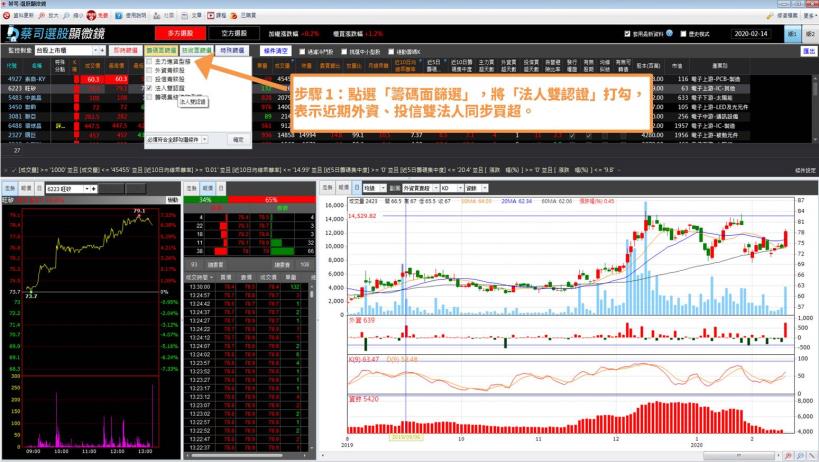Click the red avatar face icon
The width and height of the screenshot is (819, 462).
91,16
